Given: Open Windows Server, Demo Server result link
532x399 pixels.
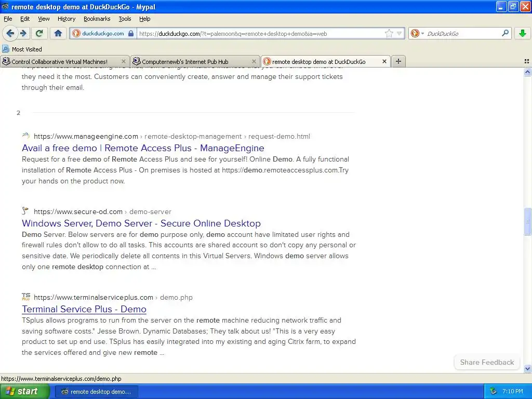Looking at the screenshot, I should tap(141, 223).
